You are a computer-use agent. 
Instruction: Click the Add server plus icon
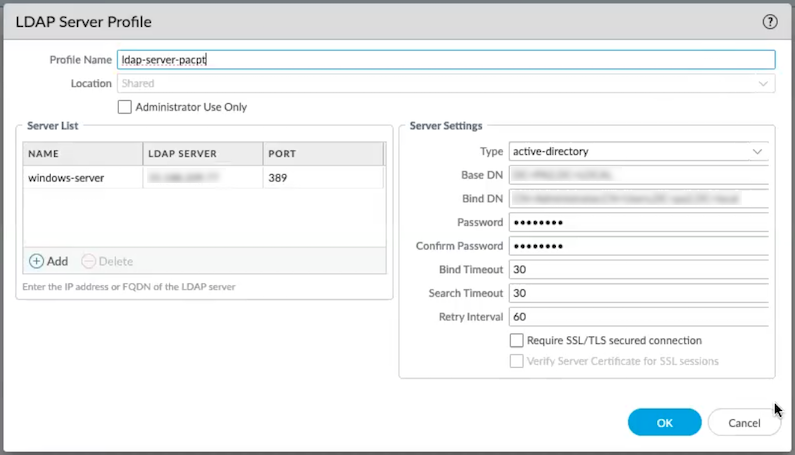(x=37, y=261)
